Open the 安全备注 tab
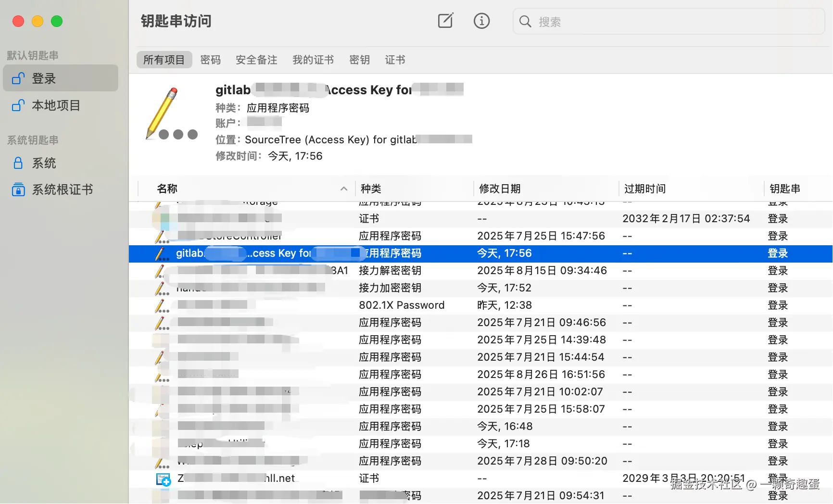This screenshot has width=833, height=504. (257, 60)
